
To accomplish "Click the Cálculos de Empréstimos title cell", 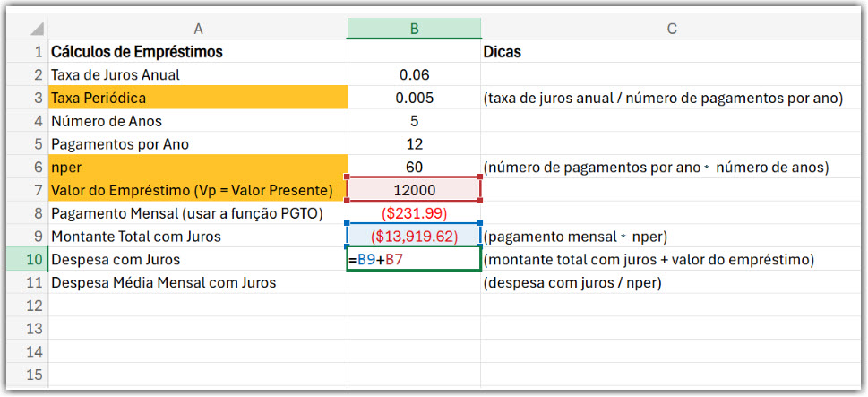I will [x=198, y=52].
